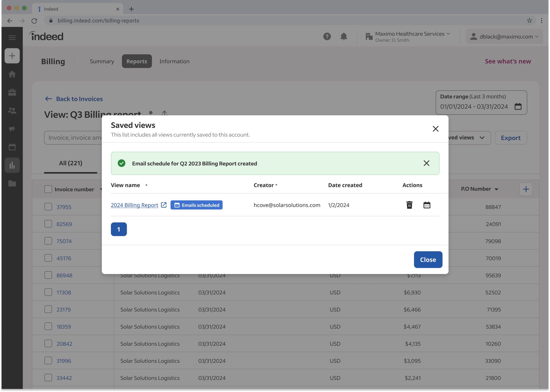Viewport: 550px width, 392px height.
Task: Open notifications bell
Action: [x=344, y=36]
